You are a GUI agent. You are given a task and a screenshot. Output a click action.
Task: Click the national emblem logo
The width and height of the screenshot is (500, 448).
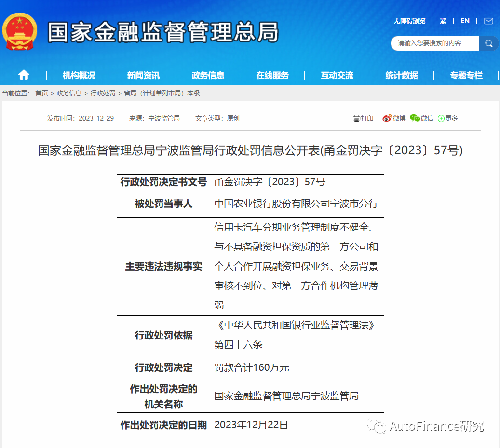point(19,32)
